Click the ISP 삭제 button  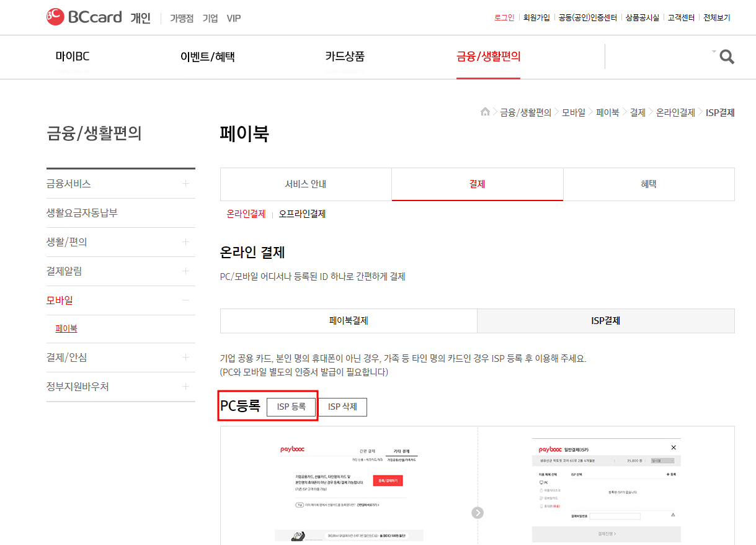pyautogui.click(x=342, y=407)
